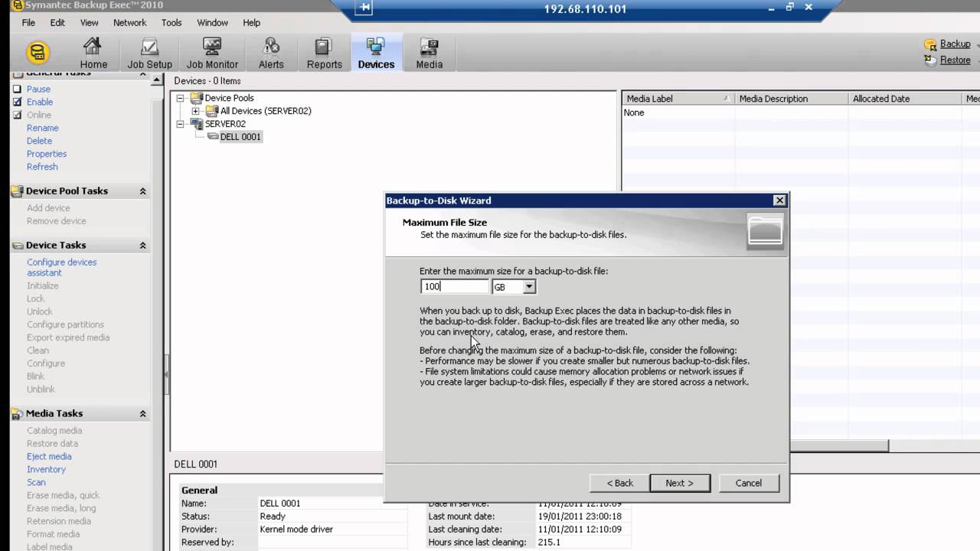Click the Eject media link
The image size is (980, 551).
pyautogui.click(x=49, y=456)
